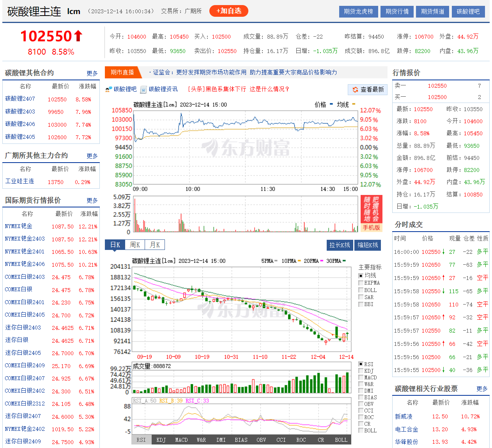
Task: Check the W&R sub-indicator checkbox
Action: 361,384
